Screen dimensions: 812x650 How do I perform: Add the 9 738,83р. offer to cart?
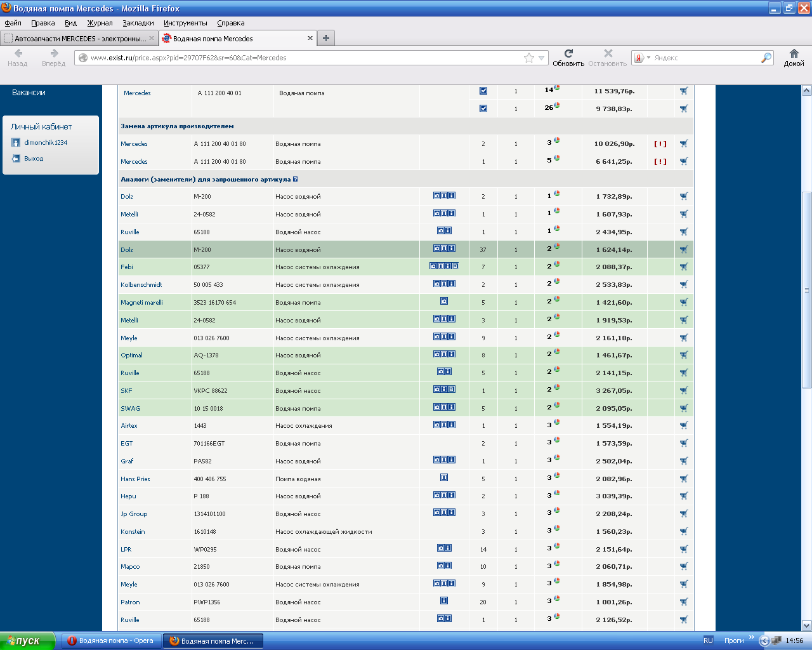pos(684,109)
